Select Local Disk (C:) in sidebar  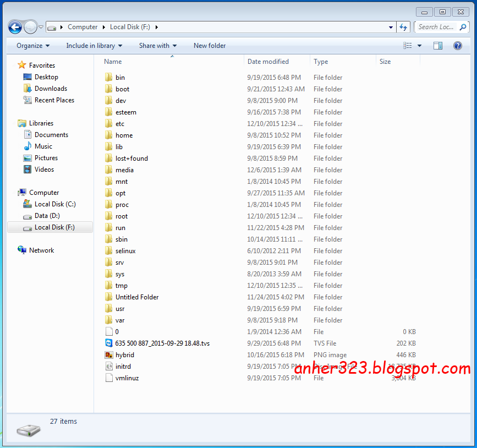pyautogui.click(x=54, y=204)
